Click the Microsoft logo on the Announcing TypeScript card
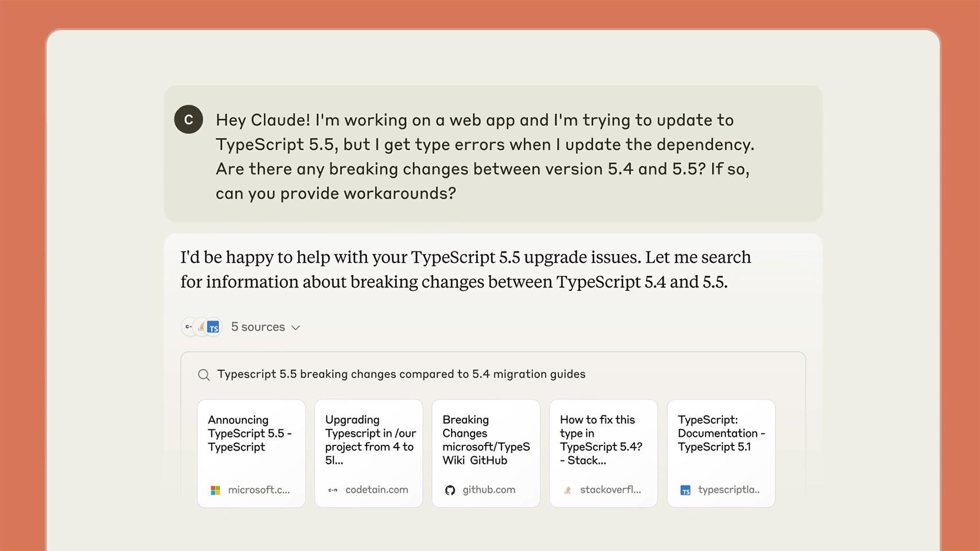The image size is (980, 551). coord(216,490)
